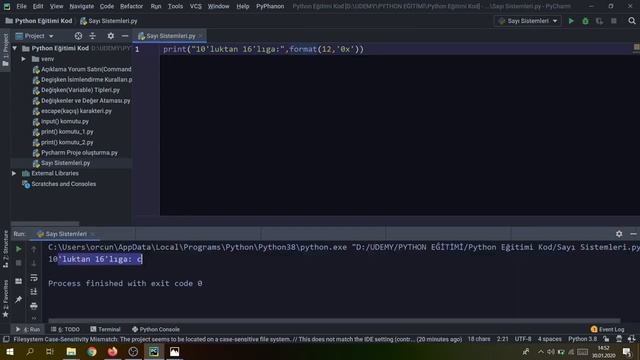Image resolution: width=640 pixels, height=360 pixels.
Task: Stop the running process in toolbar
Action: (613, 21)
